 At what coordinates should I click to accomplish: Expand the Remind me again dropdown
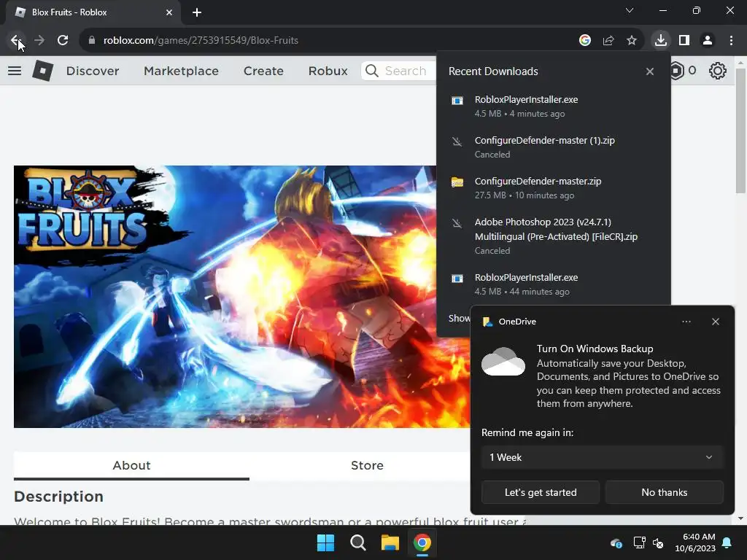point(602,458)
